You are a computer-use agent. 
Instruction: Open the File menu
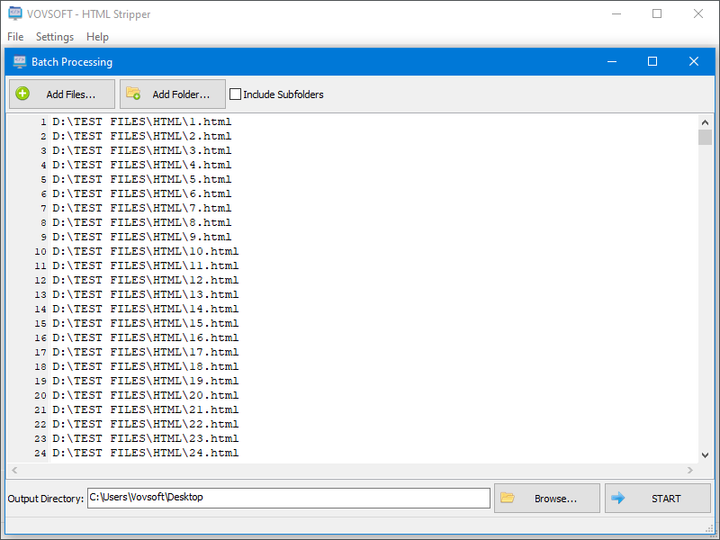pyautogui.click(x=15, y=37)
